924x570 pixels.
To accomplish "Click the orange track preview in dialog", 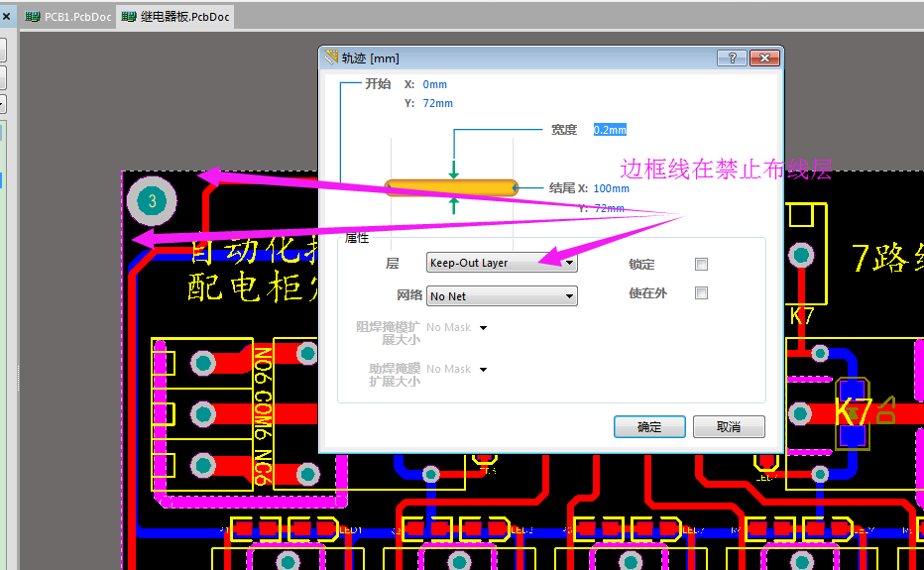I will pyautogui.click(x=451, y=188).
